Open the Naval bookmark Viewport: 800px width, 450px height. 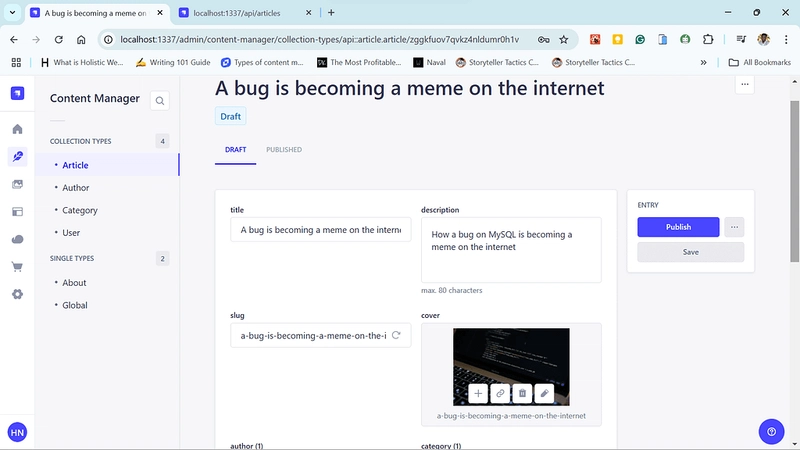(x=430, y=62)
